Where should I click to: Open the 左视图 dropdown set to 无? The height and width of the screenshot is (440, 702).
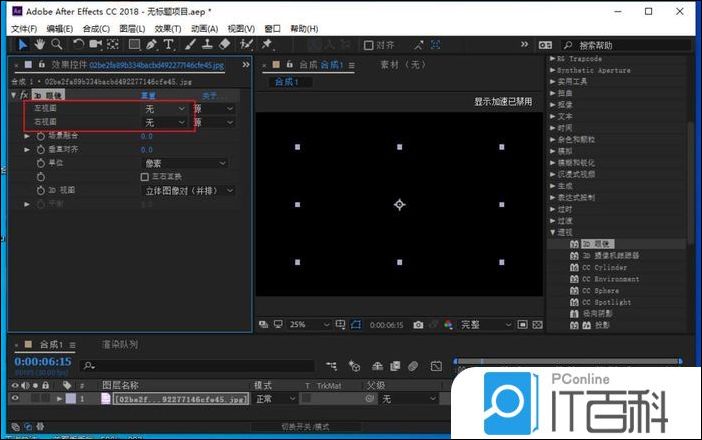[x=165, y=108]
